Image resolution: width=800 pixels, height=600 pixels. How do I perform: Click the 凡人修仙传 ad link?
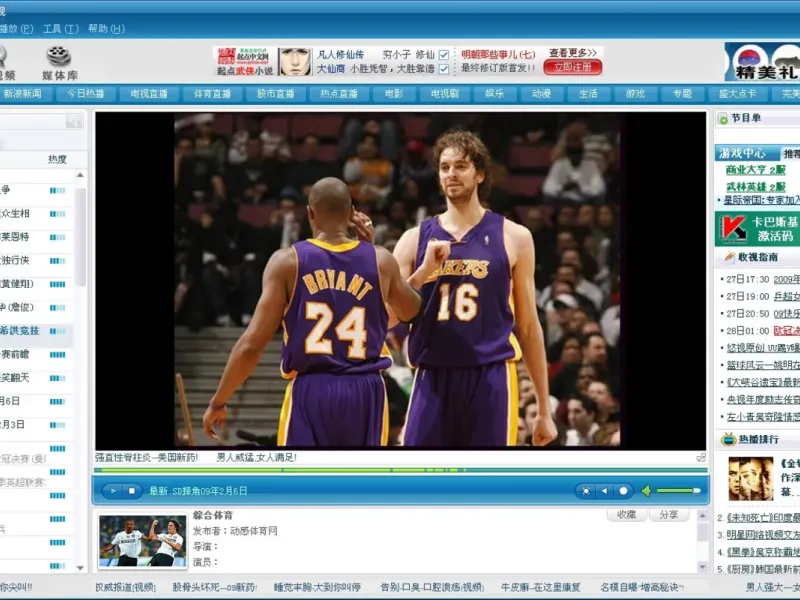(x=340, y=54)
